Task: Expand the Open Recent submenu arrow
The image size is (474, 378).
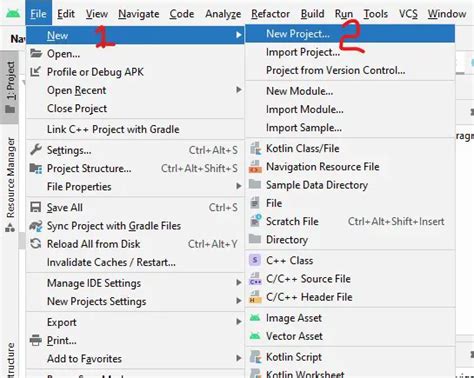Action: (x=239, y=90)
